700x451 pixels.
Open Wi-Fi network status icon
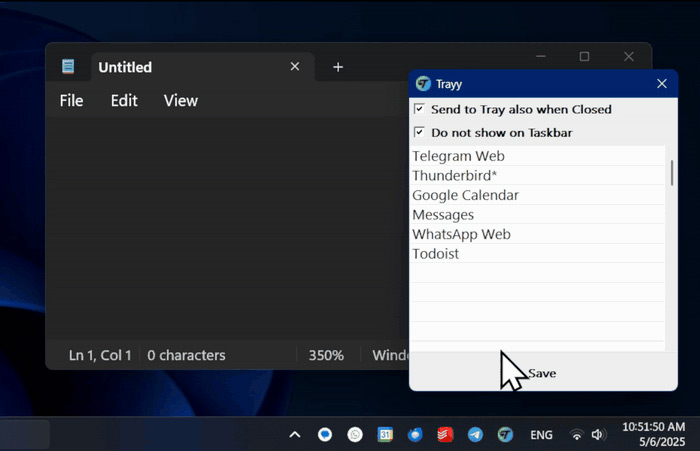pos(577,435)
